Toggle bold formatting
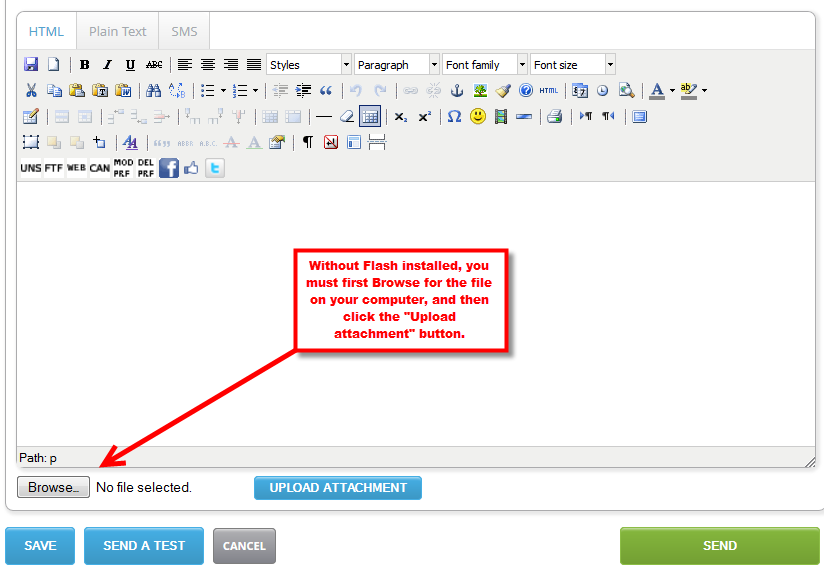The height and width of the screenshot is (575, 824). coord(85,65)
